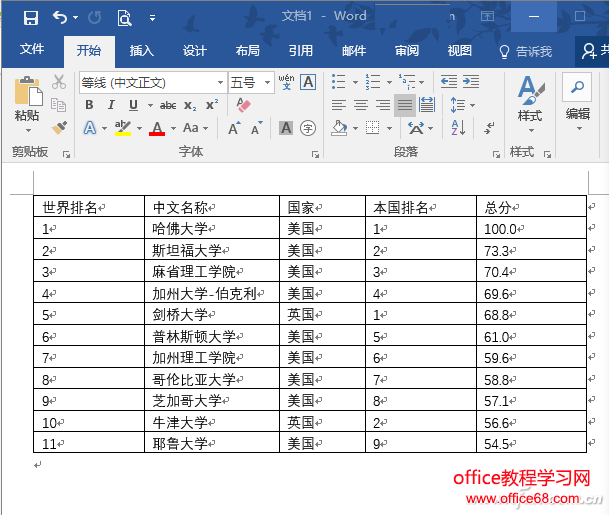This screenshot has width=609, height=515.
Task: Open borders button
Action: [372, 128]
